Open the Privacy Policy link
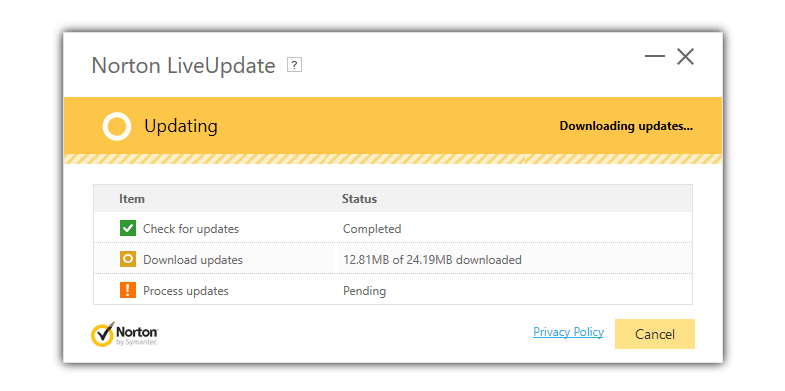 click(x=568, y=332)
